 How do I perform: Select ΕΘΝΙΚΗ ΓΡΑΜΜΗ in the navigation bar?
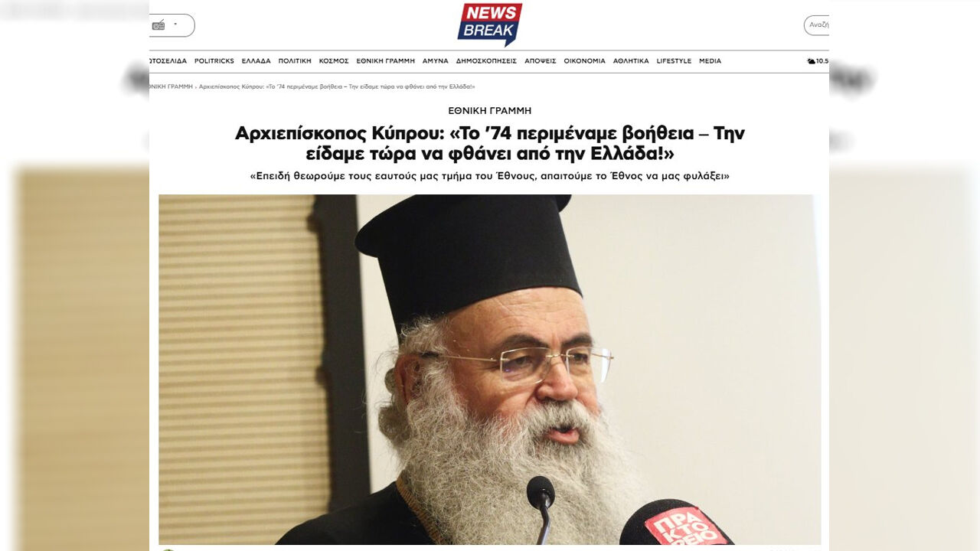pyautogui.click(x=386, y=61)
